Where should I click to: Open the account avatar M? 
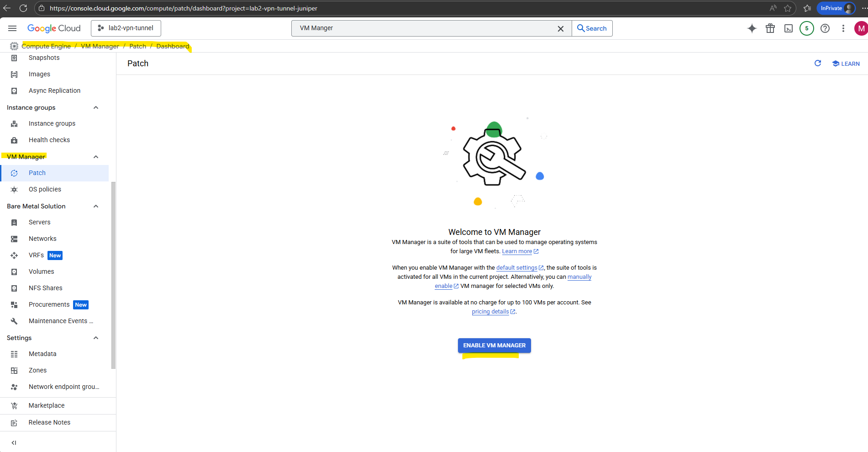tap(861, 28)
